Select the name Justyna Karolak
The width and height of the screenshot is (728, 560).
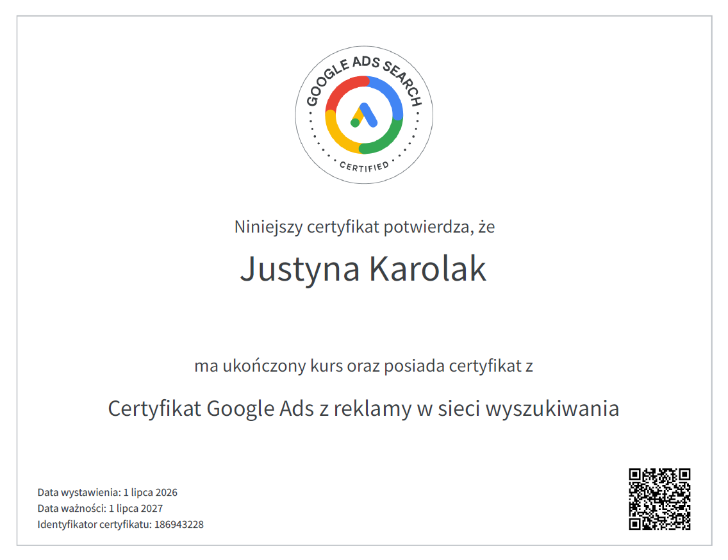pyautogui.click(x=363, y=269)
